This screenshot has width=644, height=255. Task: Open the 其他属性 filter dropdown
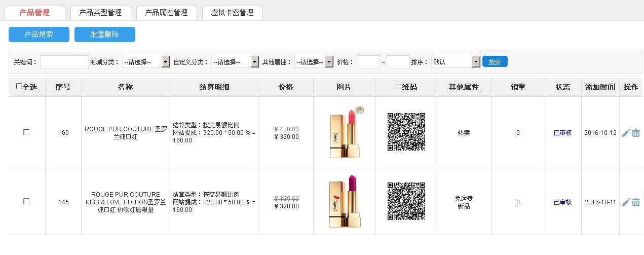[x=314, y=62]
